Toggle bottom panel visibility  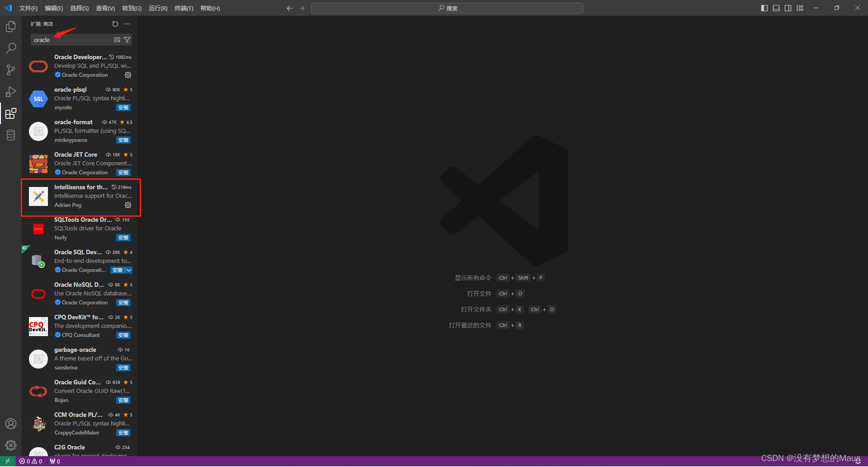776,8
